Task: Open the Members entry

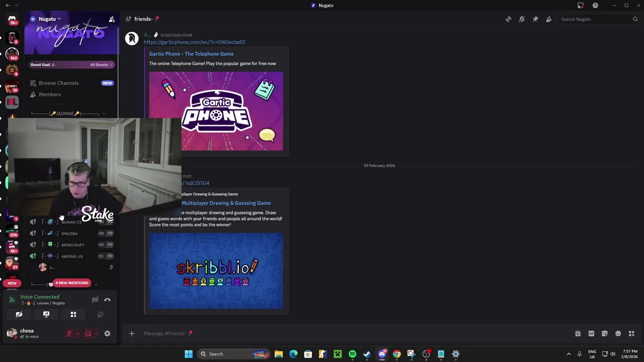Action: (x=71, y=95)
